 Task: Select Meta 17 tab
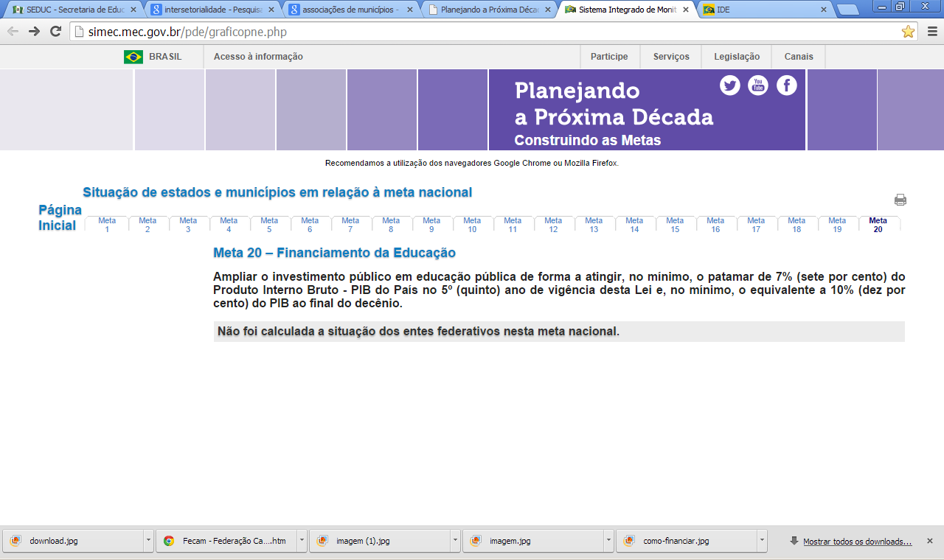point(756,225)
